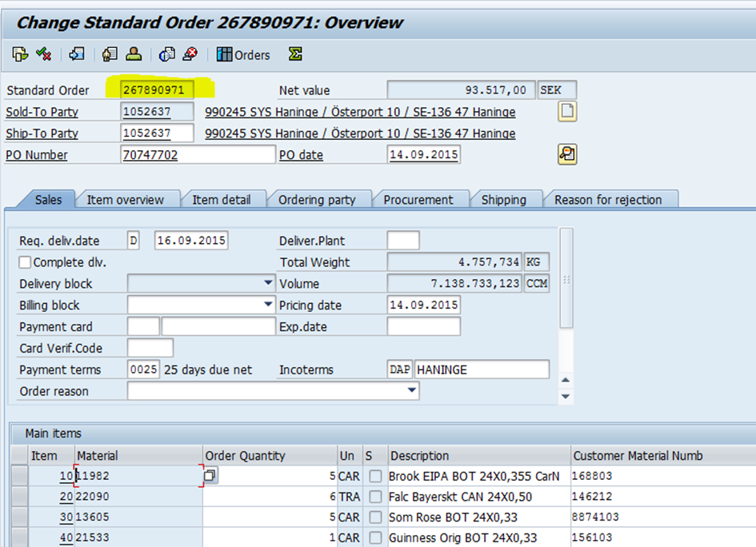756x547 pixels.
Task: Click the reject document icon
Action: click(x=190, y=54)
